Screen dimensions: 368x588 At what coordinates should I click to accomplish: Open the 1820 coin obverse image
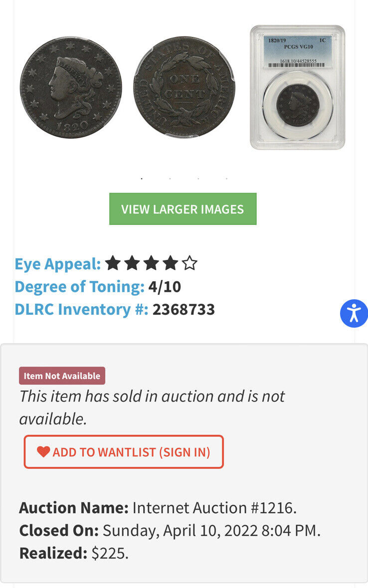(x=71, y=87)
